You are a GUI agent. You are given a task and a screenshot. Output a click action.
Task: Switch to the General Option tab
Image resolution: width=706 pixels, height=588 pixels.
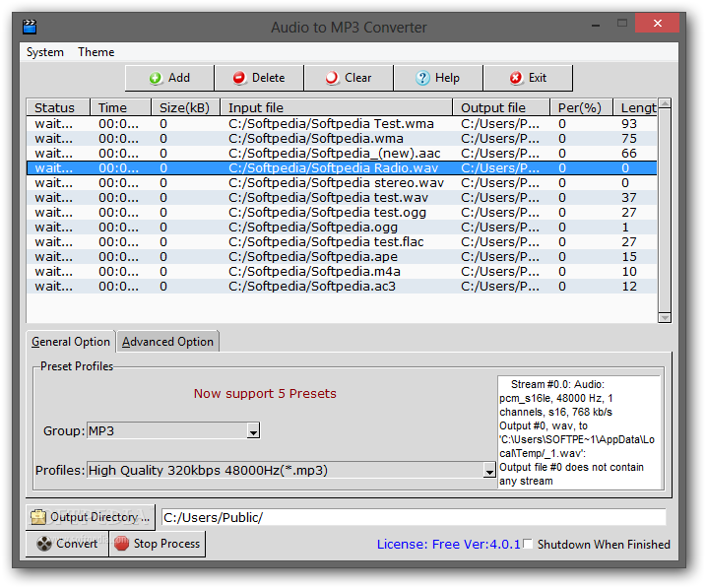point(71,342)
